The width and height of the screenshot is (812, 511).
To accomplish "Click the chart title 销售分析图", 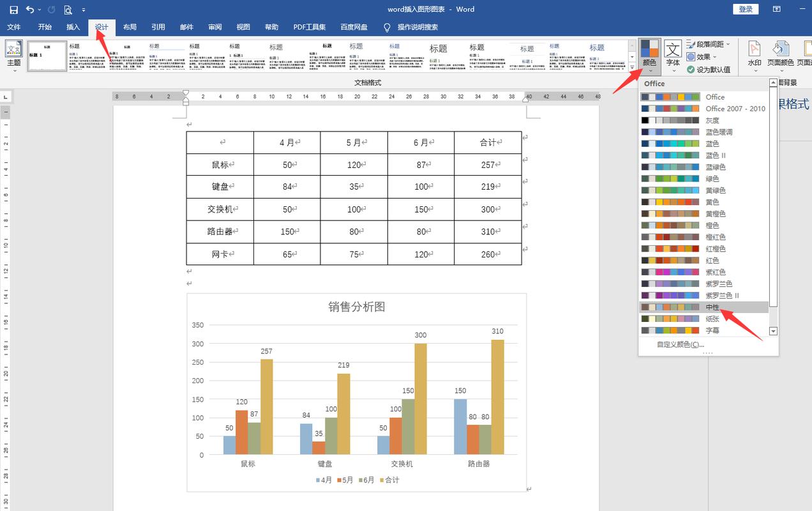I will [357, 307].
